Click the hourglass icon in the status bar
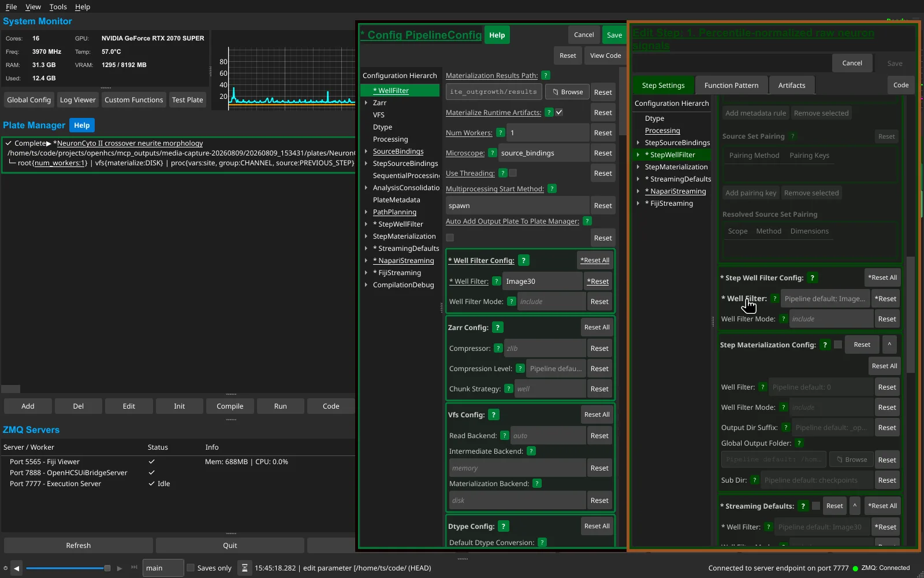Image resolution: width=924 pixels, height=578 pixels. click(x=245, y=568)
